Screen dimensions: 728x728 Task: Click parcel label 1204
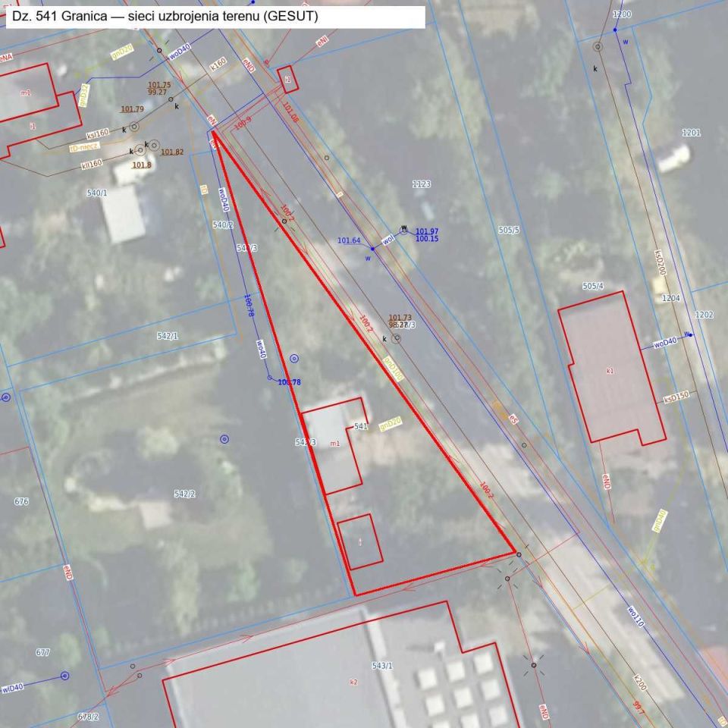670,298
